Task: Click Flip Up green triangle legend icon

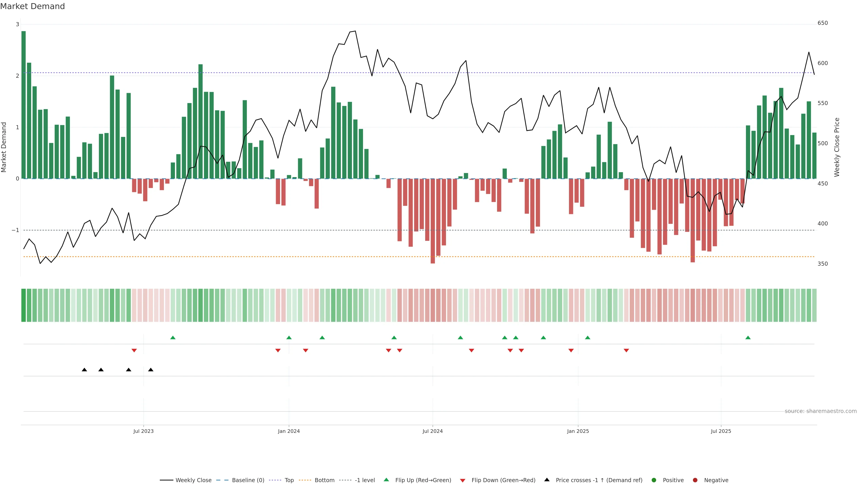Action: tap(387, 480)
